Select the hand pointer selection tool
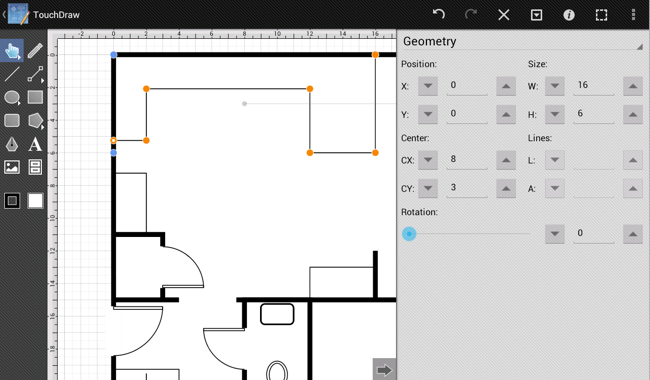Screen dimensions: 650x380 point(12,51)
